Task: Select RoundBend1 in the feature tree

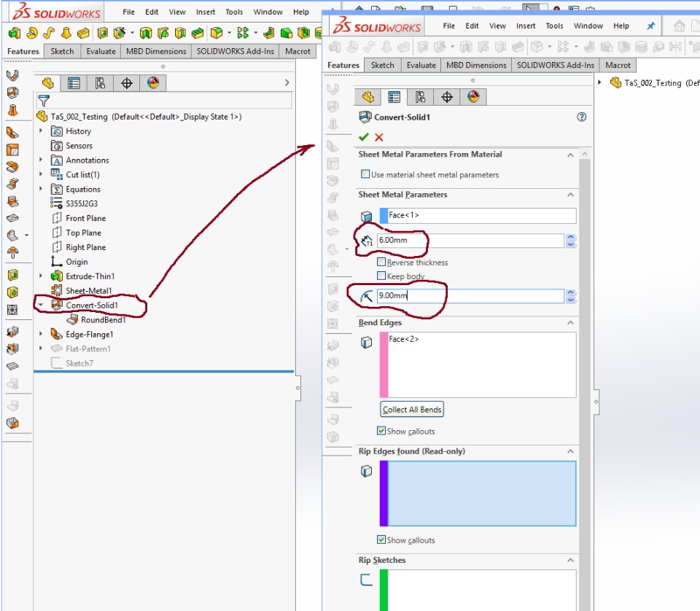Action: (103, 319)
